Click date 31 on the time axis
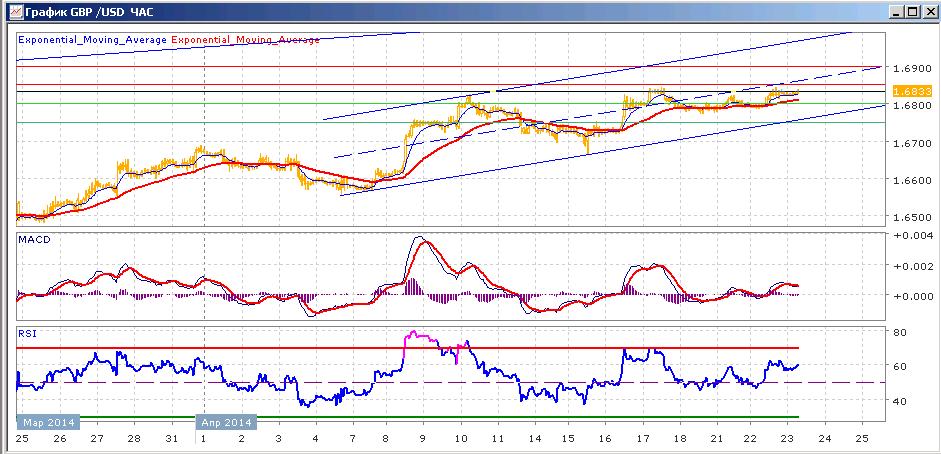Image resolution: width=941 pixels, height=454 pixels. (172, 439)
